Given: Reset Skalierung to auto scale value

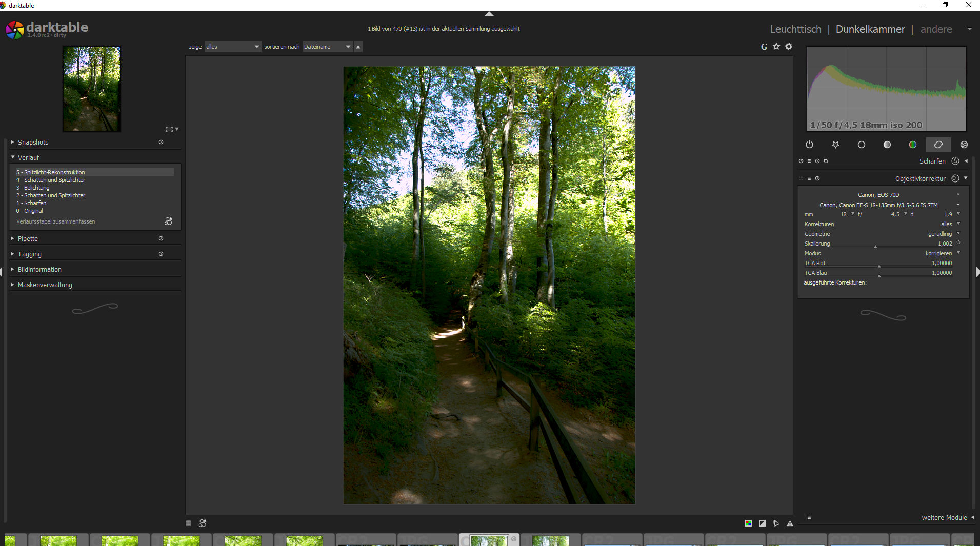Looking at the screenshot, I should (x=958, y=243).
